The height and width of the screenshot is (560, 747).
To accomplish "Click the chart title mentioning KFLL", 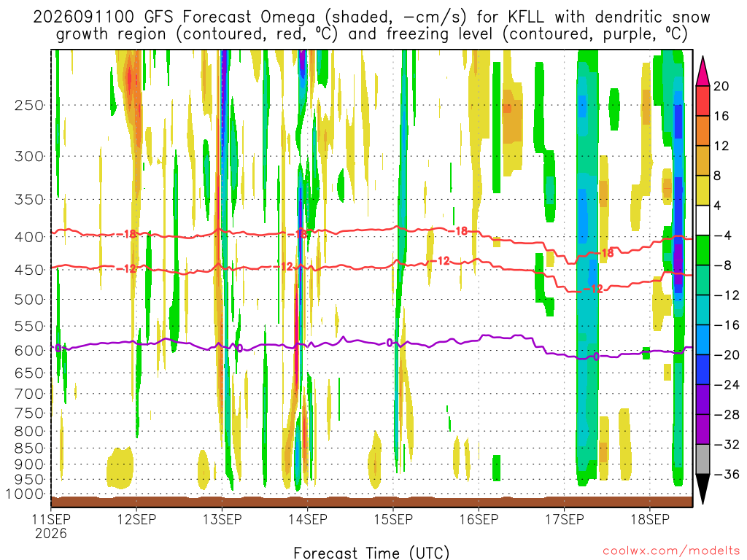I will 371,26.
